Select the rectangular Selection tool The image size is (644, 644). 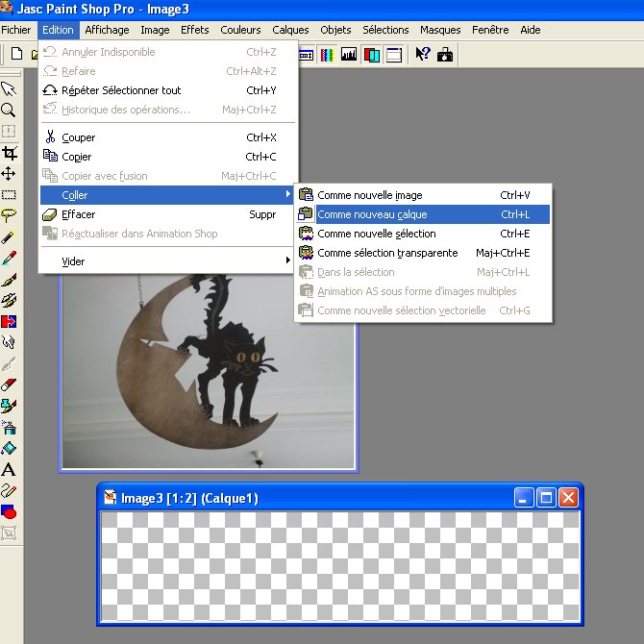(x=9, y=195)
